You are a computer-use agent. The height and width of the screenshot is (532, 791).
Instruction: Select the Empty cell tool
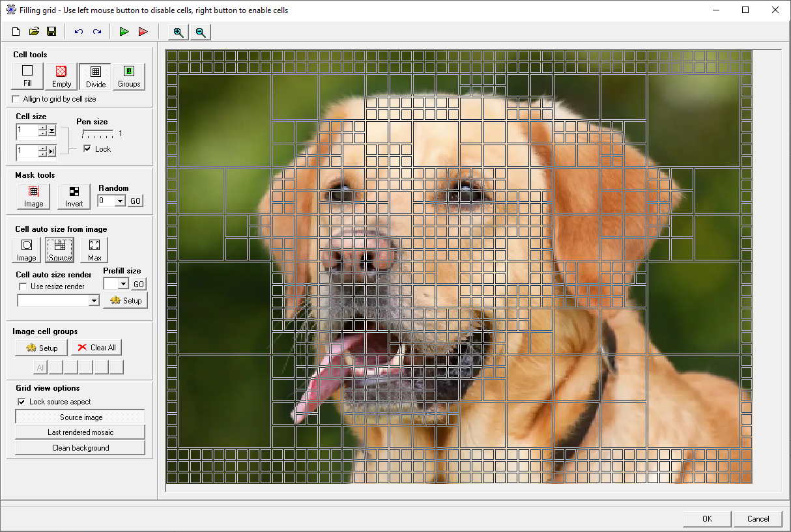[x=61, y=77]
